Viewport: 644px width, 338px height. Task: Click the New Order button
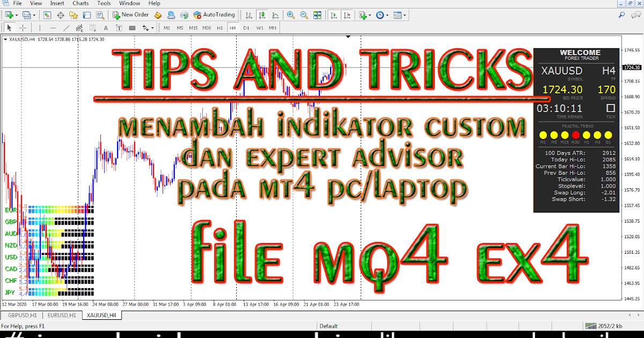coord(131,15)
